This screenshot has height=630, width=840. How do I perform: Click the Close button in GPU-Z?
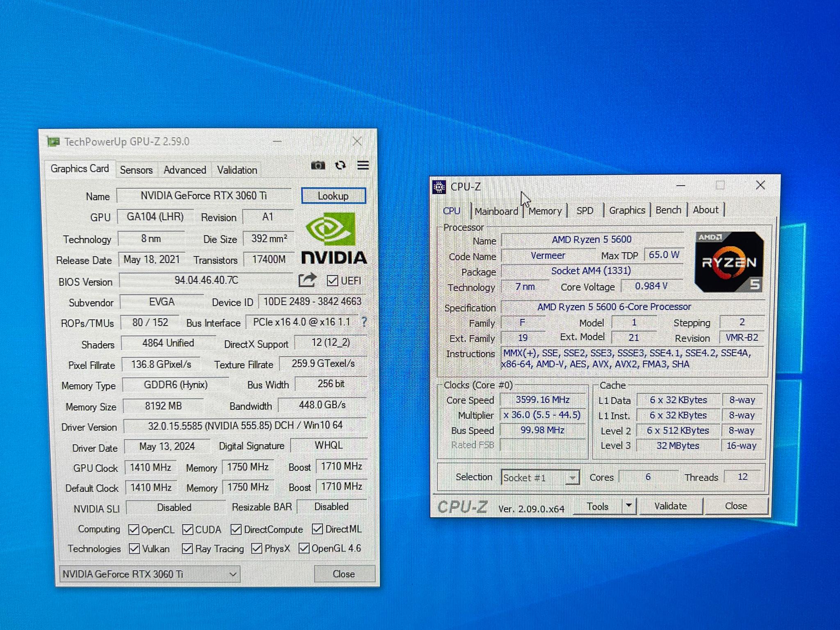tap(344, 574)
